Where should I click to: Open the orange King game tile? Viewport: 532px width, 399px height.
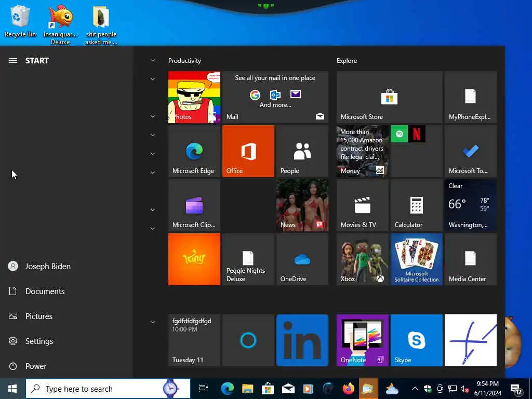pos(194,259)
